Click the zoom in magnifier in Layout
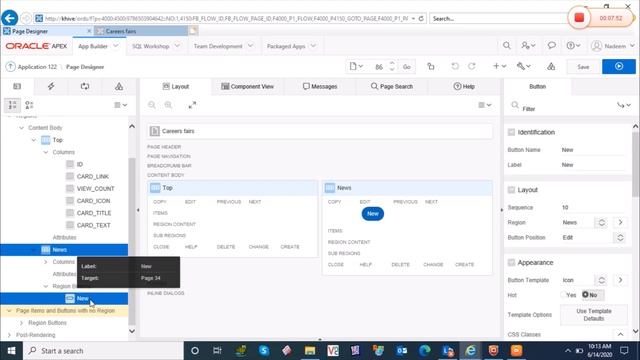 [x=168, y=105]
